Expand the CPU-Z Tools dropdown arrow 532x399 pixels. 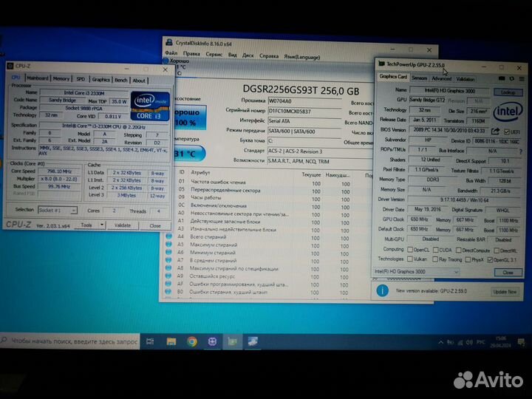pyautogui.click(x=101, y=225)
